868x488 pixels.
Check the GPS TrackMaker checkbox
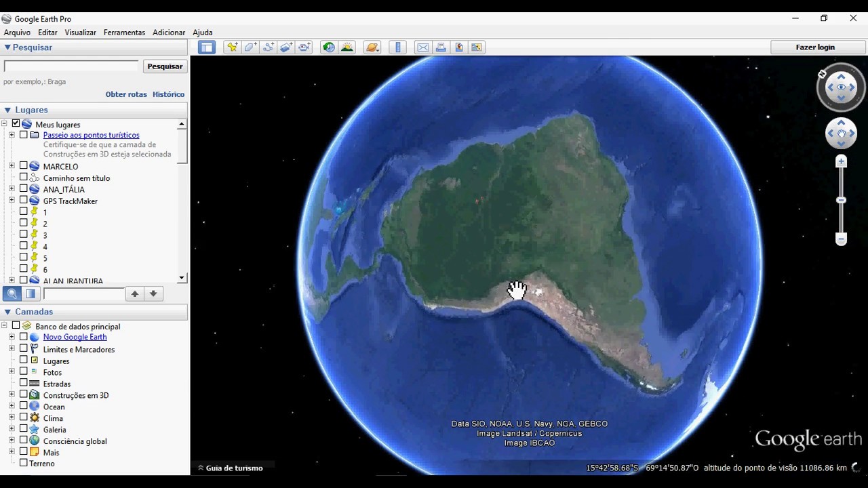pos(23,200)
